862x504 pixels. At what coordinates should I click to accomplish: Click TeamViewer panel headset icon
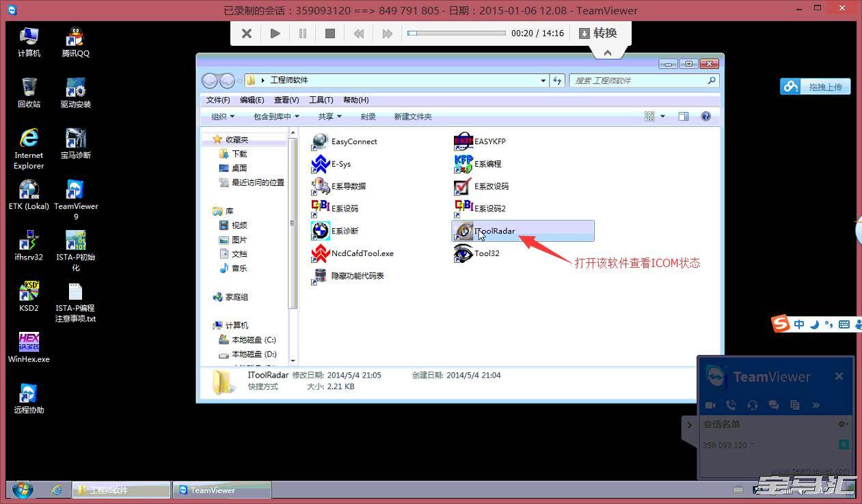coord(753,405)
